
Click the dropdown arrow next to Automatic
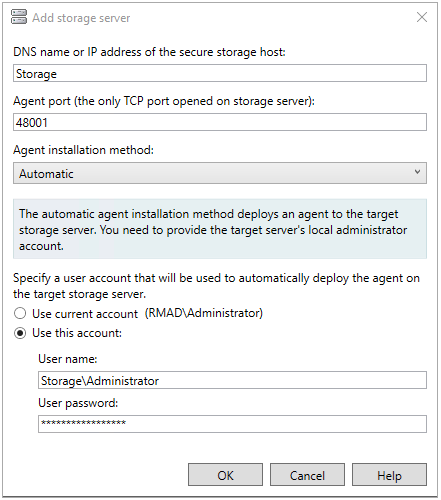click(x=417, y=172)
